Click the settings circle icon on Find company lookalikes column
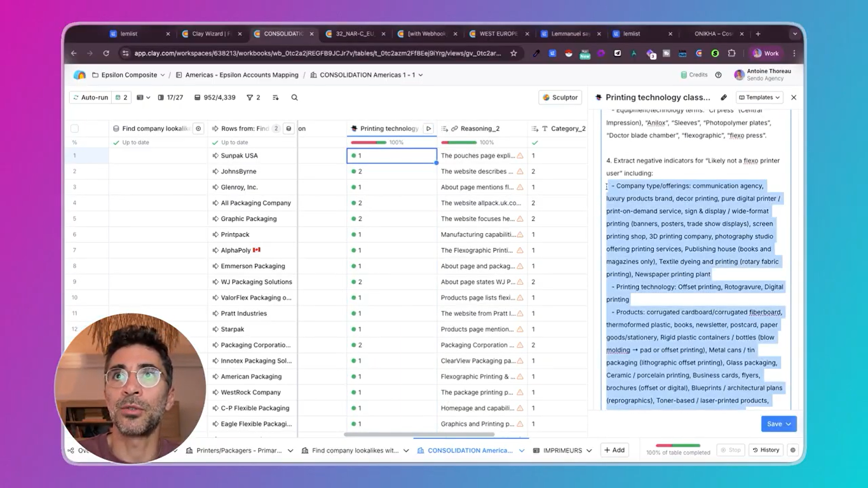The image size is (868, 488). (x=198, y=128)
